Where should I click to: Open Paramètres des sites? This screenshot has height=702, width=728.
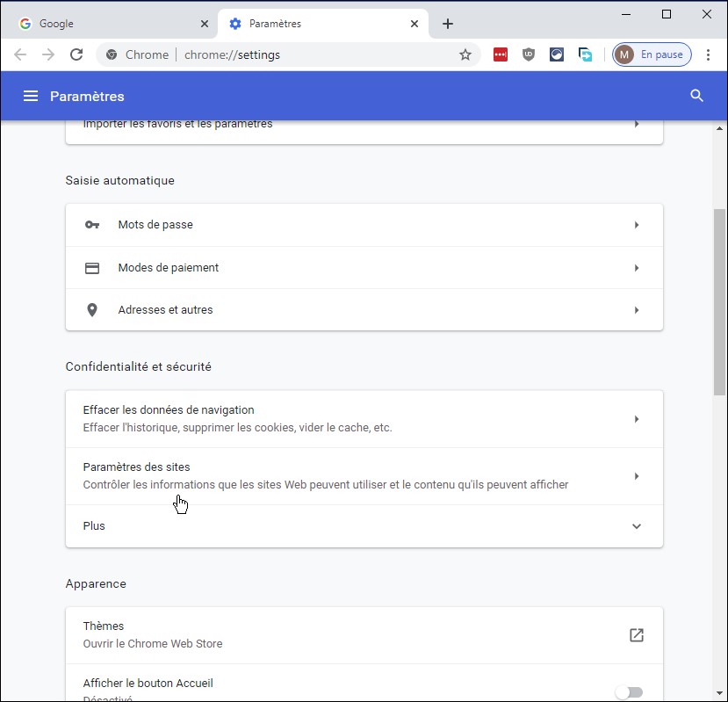click(x=364, y=476)
